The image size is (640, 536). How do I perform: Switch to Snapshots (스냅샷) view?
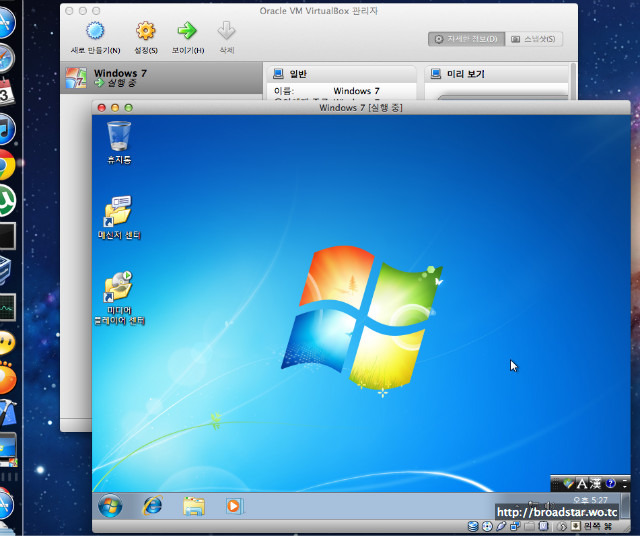(534, 39)
